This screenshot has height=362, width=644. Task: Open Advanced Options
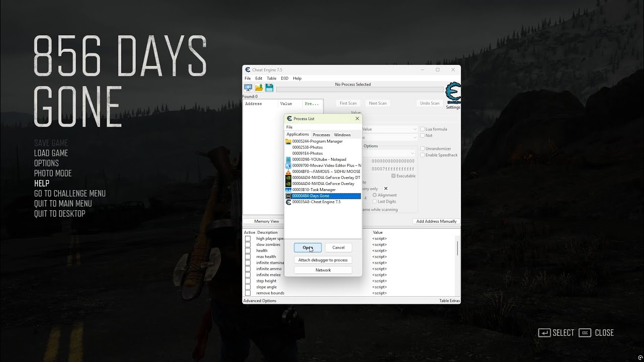click(x=260, y=301)
